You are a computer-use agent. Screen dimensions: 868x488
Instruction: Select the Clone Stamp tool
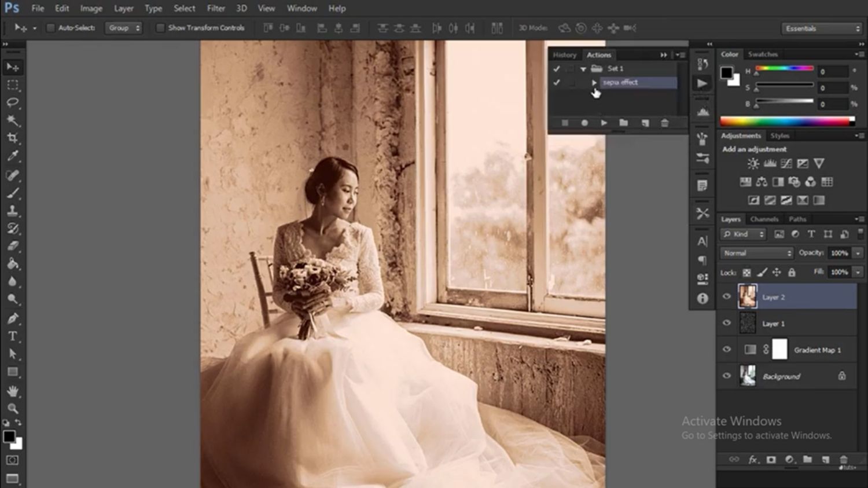13,211
